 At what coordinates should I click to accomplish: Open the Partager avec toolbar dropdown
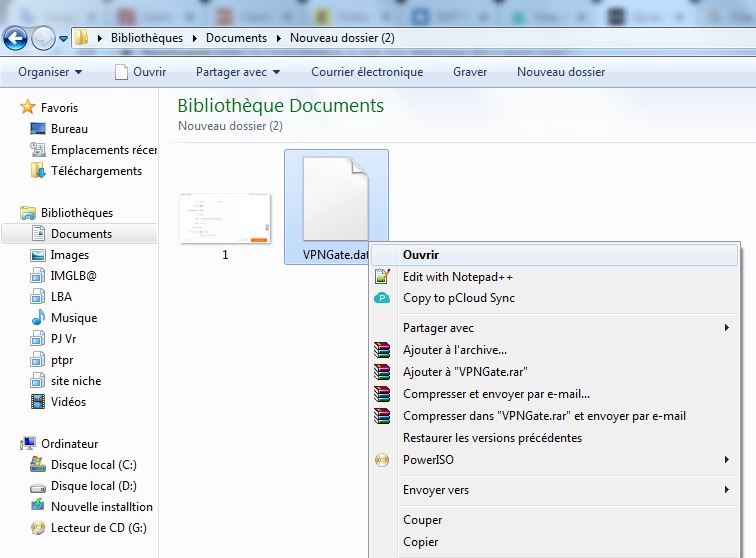[238, 72]
